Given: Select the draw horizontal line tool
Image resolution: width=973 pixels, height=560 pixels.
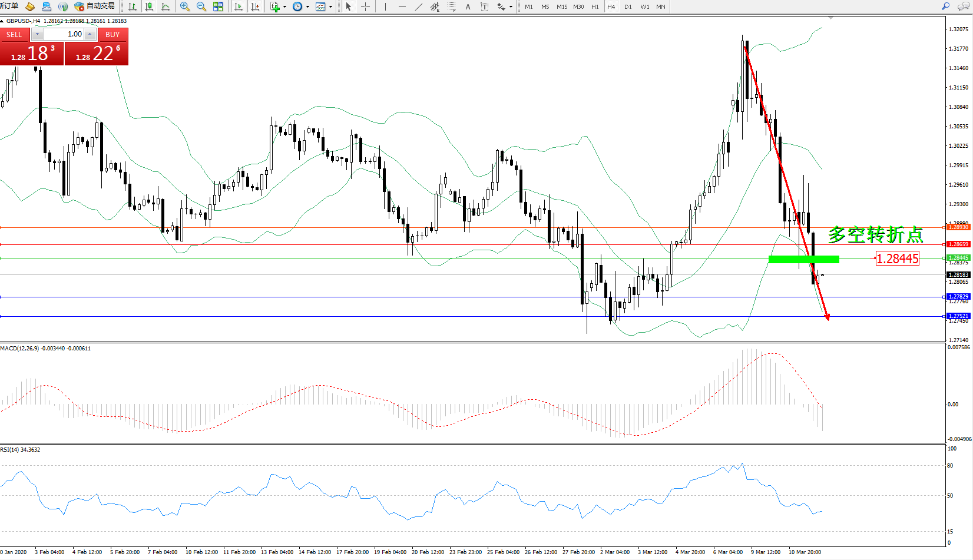Looking at the screenshot, I should tap(402, 6).
